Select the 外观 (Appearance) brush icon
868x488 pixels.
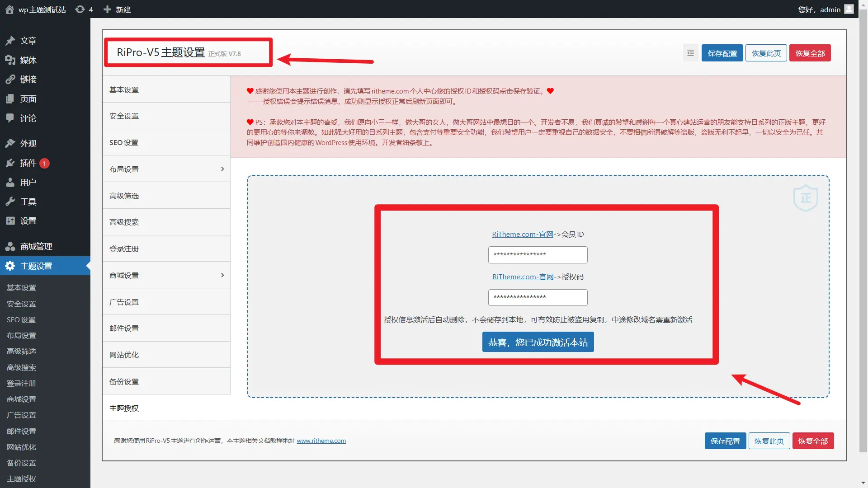pyautogui.click(x=10, y=143)
